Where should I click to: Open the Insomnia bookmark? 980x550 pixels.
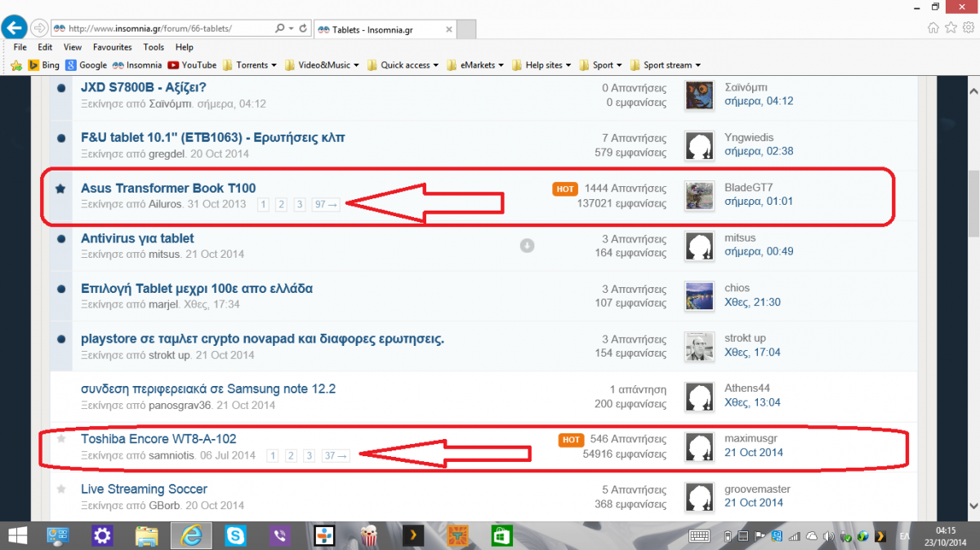[x=137, y=65]
